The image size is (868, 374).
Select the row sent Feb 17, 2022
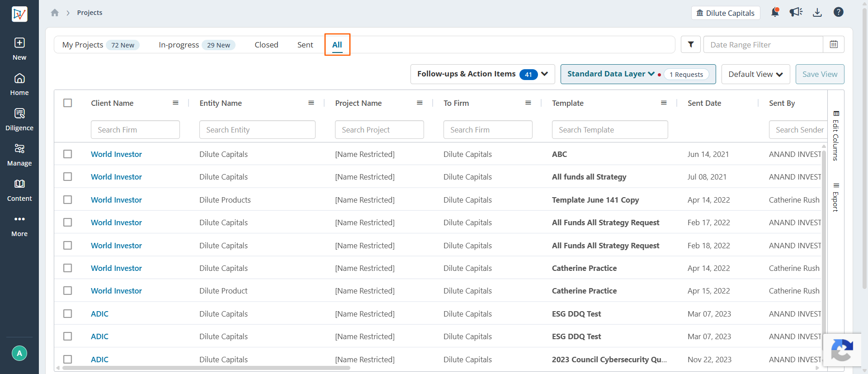coord(68,223)
